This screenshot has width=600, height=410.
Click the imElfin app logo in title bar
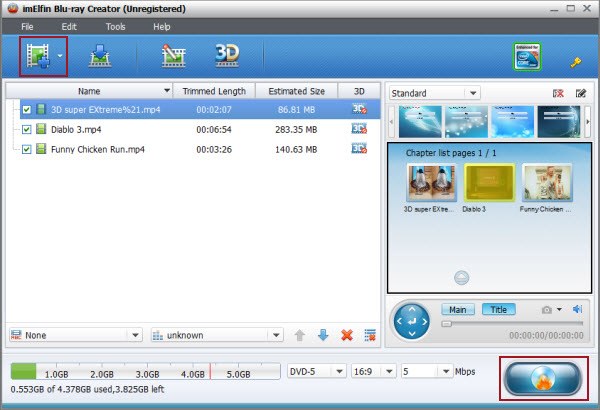[x=13, y=8]
